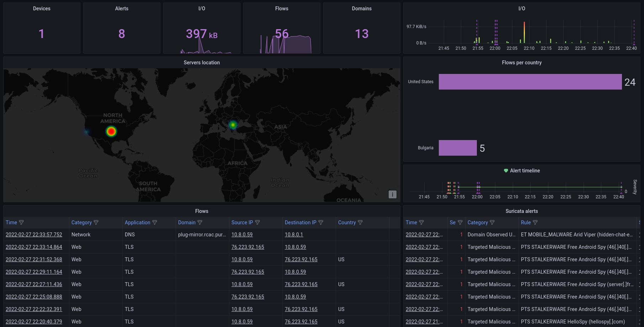Open the Source IP column filter
This screenshot has height=327, width=644.
coord(257,223)
